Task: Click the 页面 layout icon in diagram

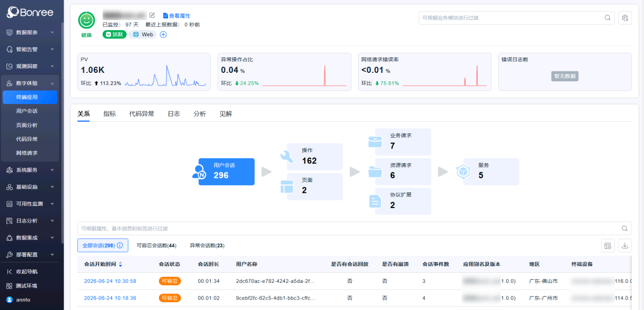Action: point(287,187)
